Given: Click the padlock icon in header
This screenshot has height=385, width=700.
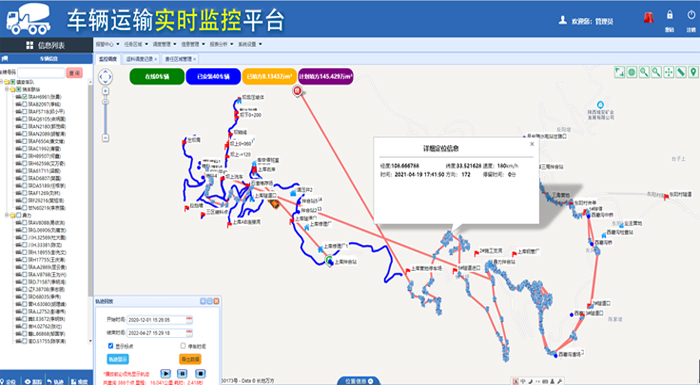Looking at the screenshot, I should pos(670,15).
